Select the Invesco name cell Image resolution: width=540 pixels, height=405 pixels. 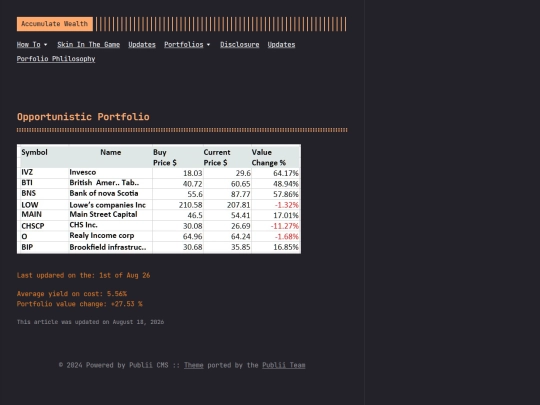point(83,173)
